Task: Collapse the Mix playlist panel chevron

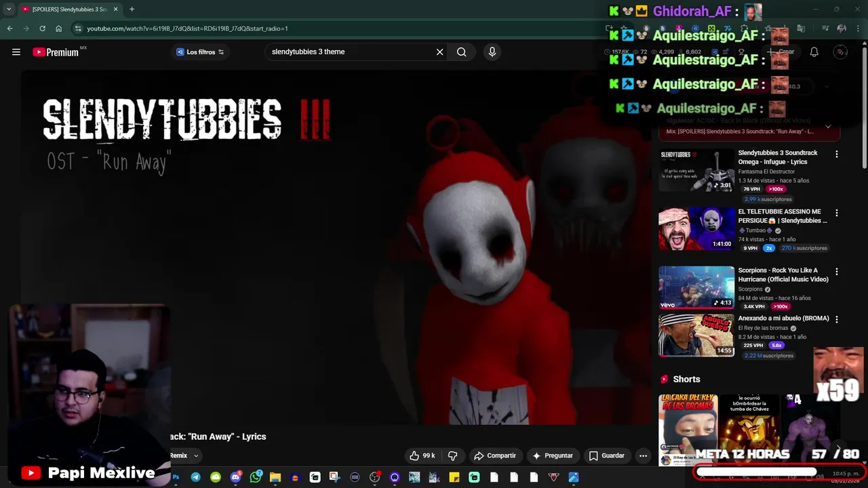Action: point(828,127)
